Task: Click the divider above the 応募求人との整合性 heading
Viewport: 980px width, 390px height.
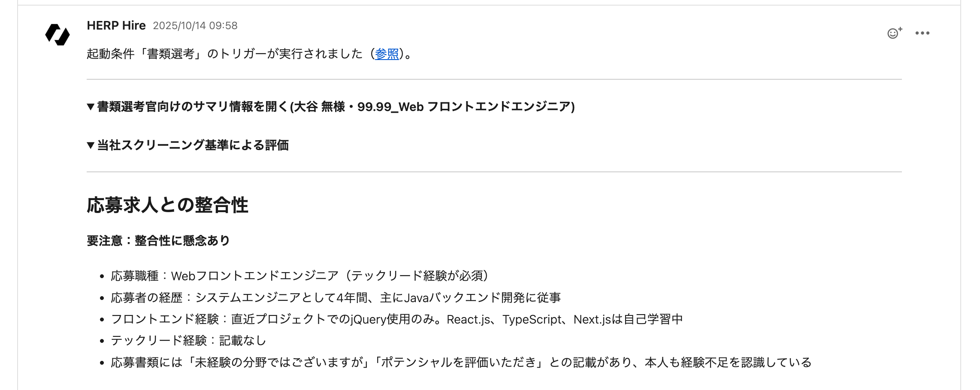Action: [494, 172]
